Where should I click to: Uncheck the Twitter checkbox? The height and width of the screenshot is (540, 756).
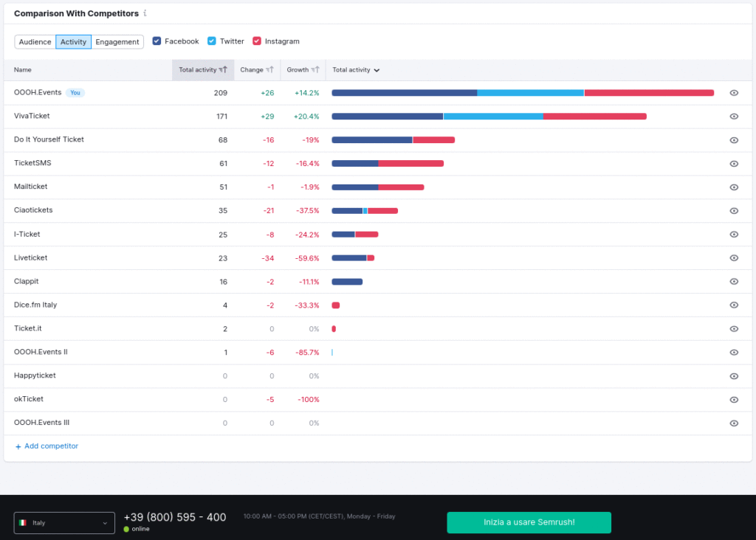[x=212, y=41]
